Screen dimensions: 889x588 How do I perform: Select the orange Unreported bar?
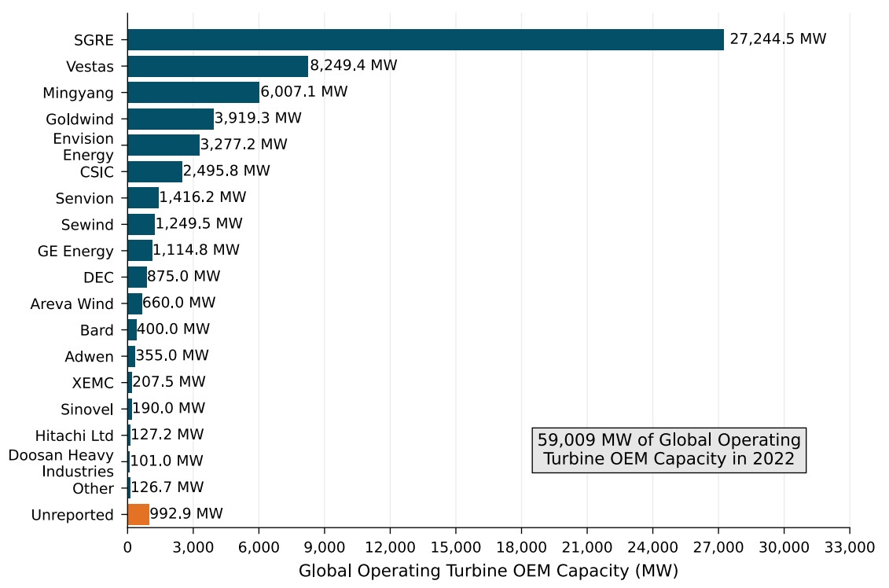click(x=138, y=515)
